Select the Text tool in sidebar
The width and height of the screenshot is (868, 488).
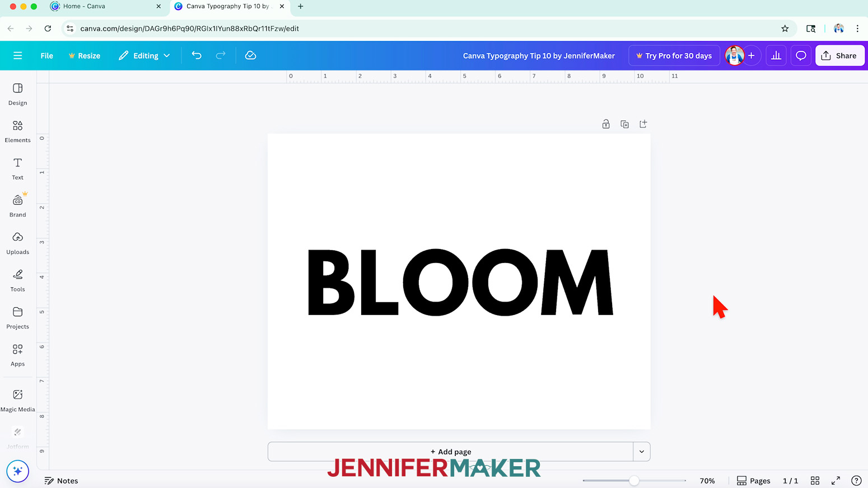pyautogui.click(x=18, y=168)
